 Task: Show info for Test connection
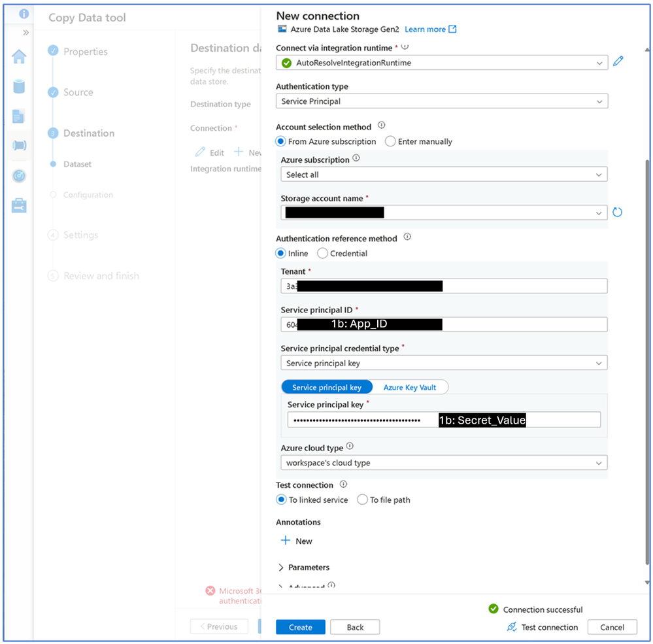343,484
